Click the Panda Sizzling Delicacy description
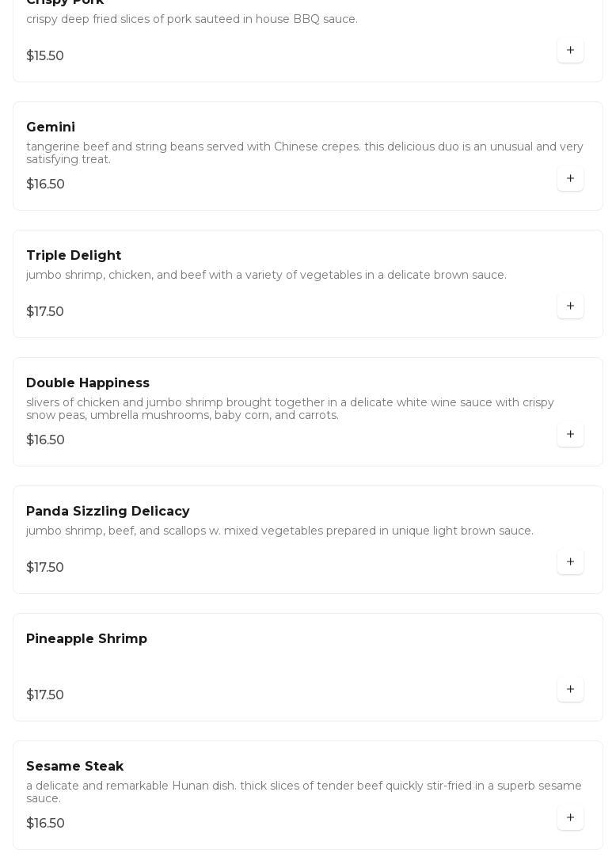This screenshot has height=868, width=616. tap(279, 531)
